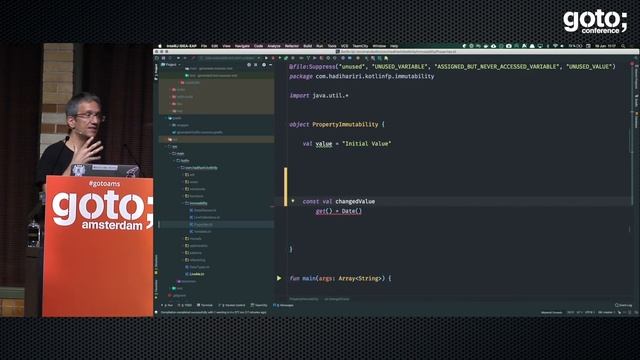The height and width of the screenshot is (360, 640).
Task: Click the compilation status message
Action: [x=213, y=312]
